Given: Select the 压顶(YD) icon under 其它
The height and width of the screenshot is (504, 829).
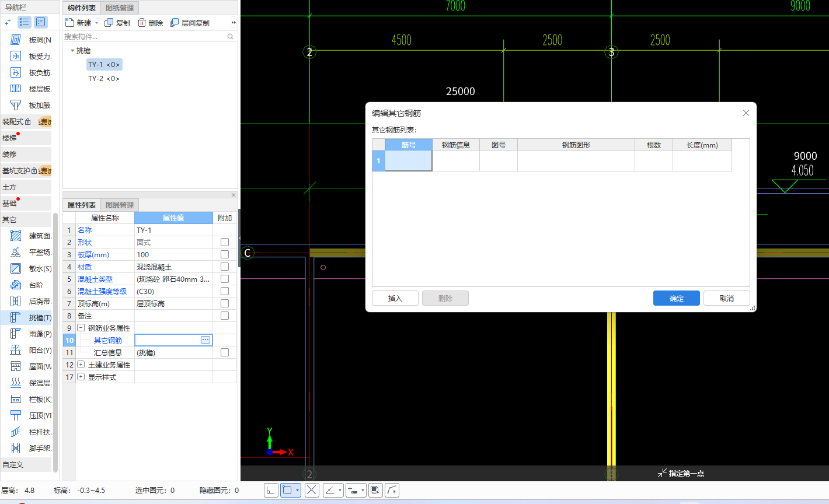Looking at the screenshot, I should pos(16,415).
